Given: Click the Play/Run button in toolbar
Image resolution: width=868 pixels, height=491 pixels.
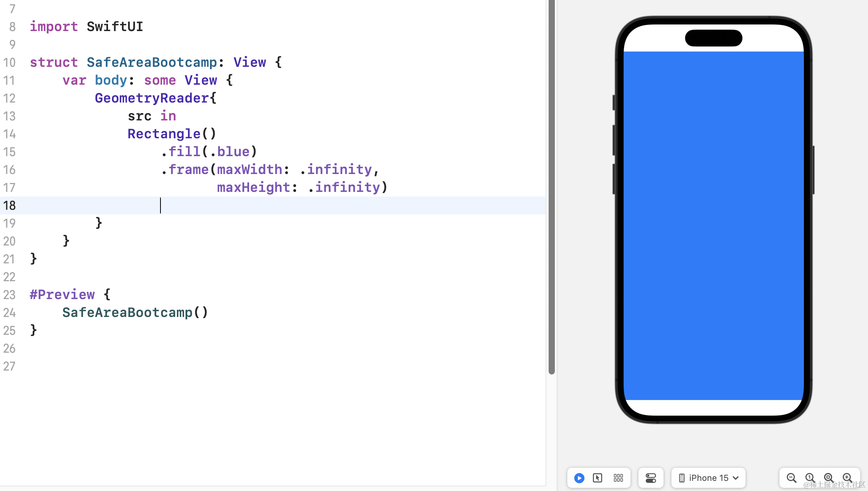Looking at the screenshot, I should tap(579, 477).
